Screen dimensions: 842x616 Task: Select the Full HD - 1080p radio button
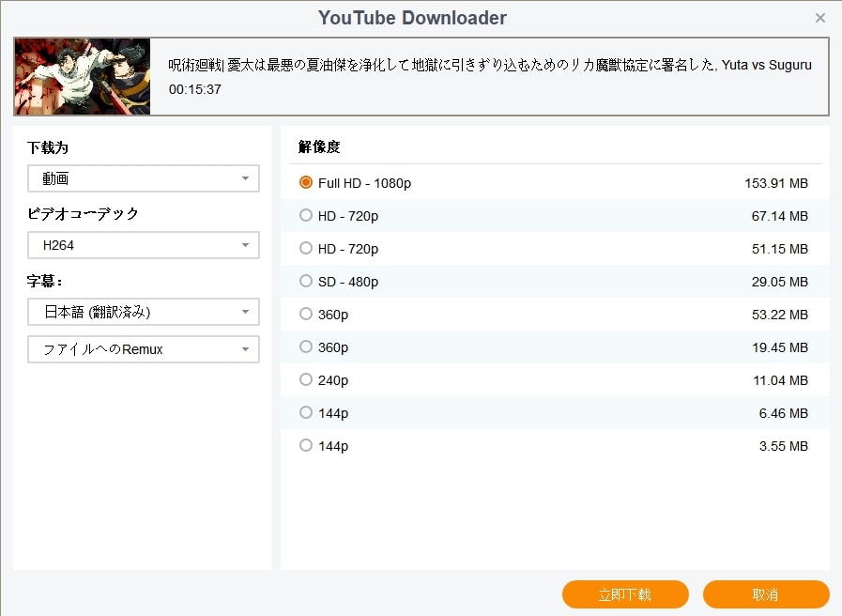click(x=306, y=182)
